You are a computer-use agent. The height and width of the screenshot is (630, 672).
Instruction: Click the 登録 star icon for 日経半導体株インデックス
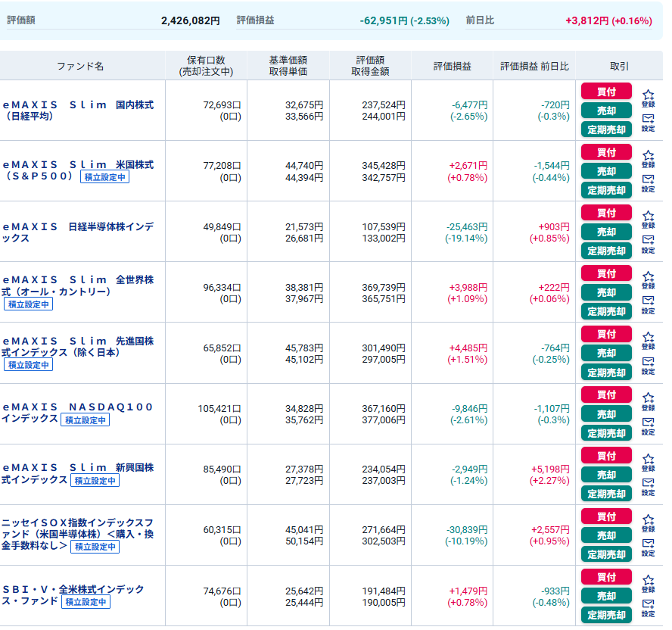tap(649, 220)
